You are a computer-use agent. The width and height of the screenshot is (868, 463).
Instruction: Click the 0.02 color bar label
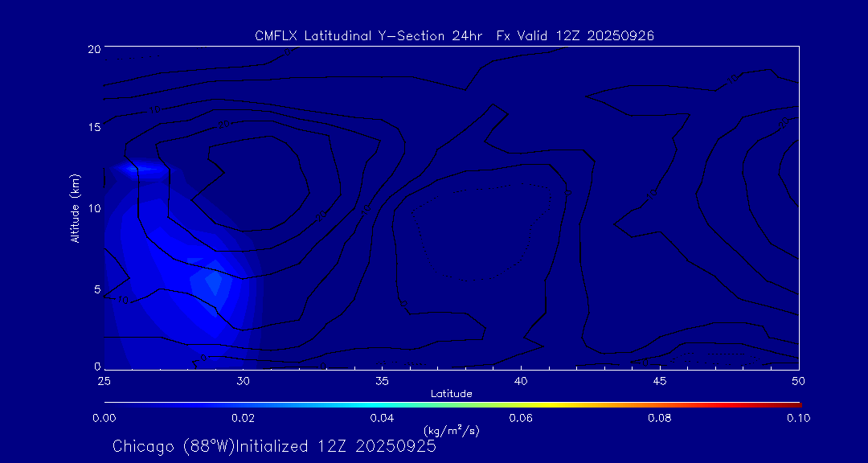click(x=243, y=418)
